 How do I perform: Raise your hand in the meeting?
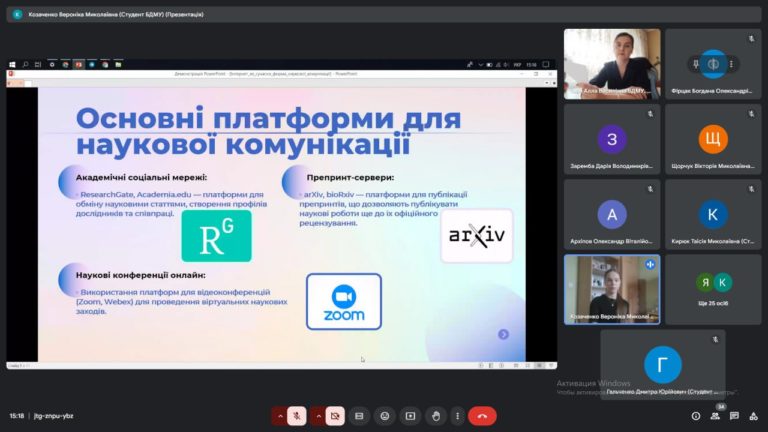pyautogui.click(x=434, y=415)
